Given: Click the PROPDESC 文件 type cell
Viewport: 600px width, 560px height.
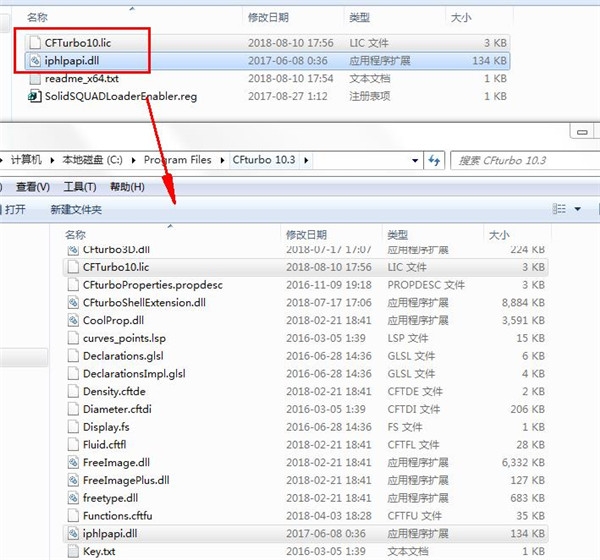Looking at the screenshot, I should pos(426,285).
